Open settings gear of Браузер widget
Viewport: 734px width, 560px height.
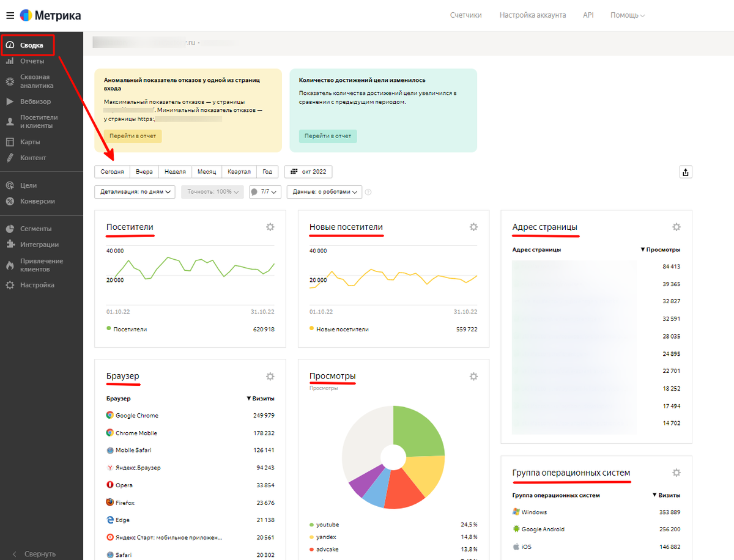pyautogui.click(x=270, y=376)
